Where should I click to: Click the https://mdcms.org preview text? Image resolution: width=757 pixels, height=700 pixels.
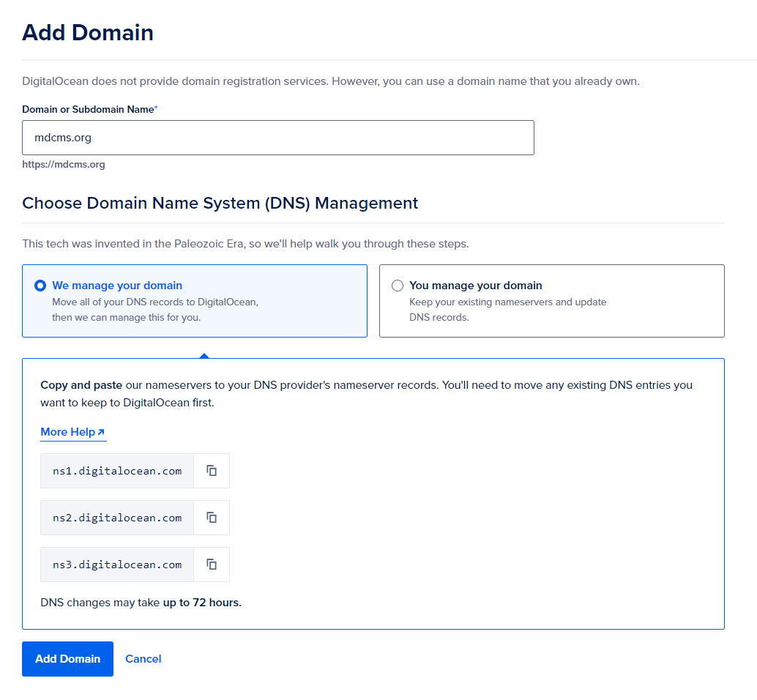pyautogui.click(x=64, y=164)
